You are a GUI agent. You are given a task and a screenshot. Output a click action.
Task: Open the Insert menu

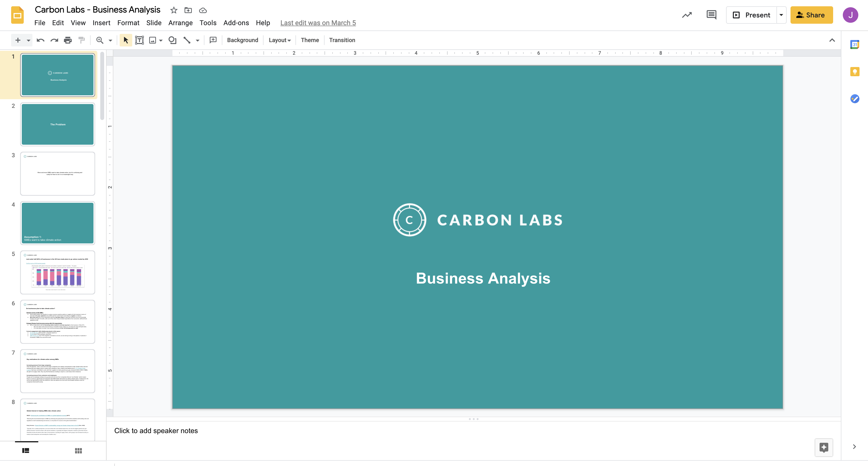click(101, 23)
